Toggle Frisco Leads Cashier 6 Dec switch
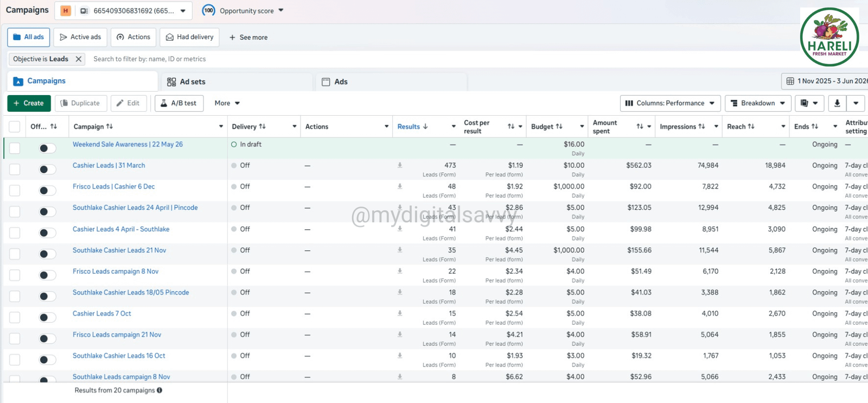The width and height of the screenshot is (868, 403). [47, 190]
